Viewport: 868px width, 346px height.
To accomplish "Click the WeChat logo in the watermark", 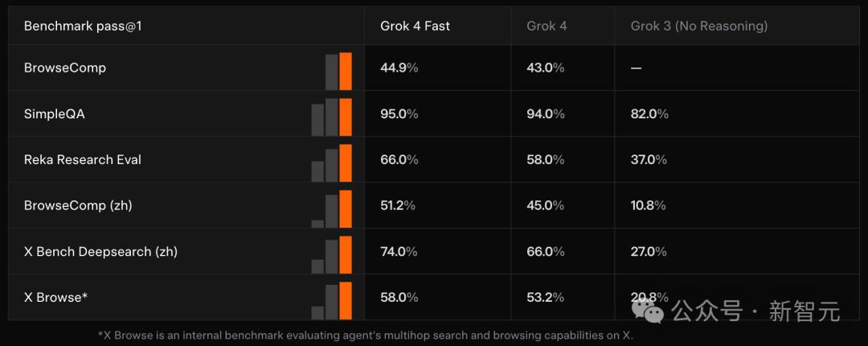I will [648, 310].
